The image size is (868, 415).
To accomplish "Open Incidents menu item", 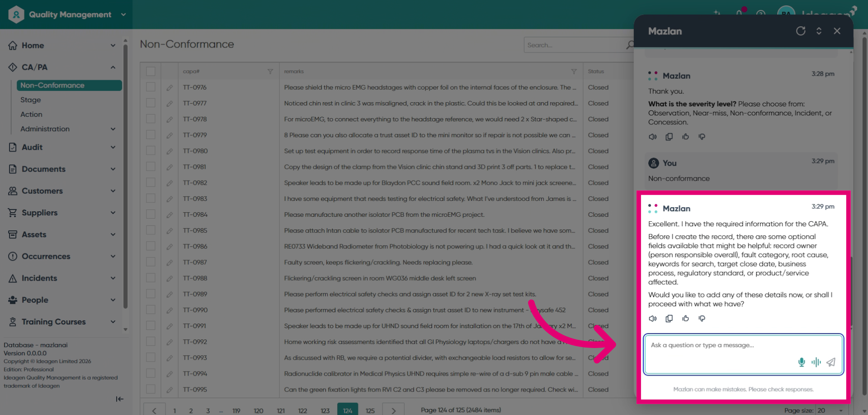I will 39,278.
